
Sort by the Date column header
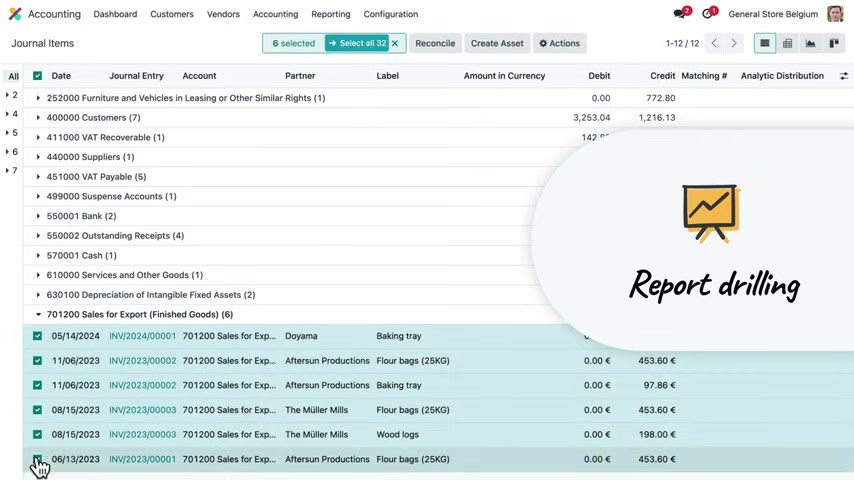[61, 76]
